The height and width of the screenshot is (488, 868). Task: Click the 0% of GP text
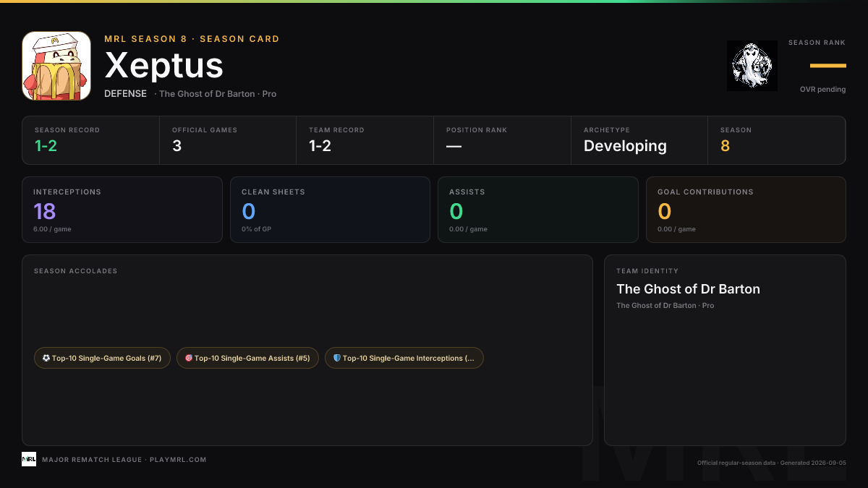click(256, 229)
